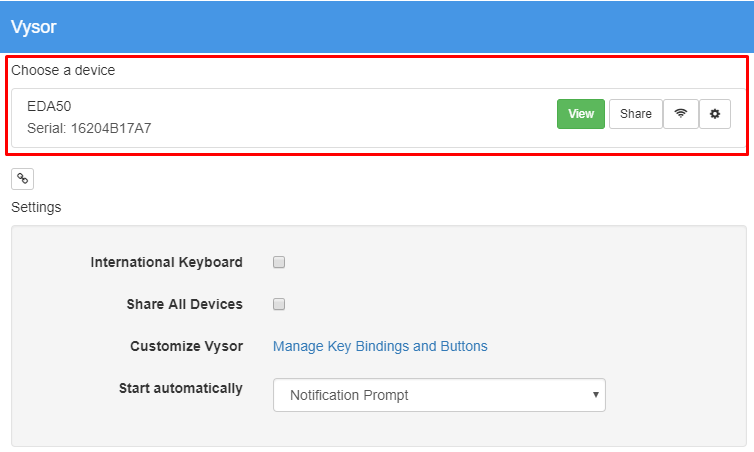Screen dimensions: 754x452
Task: Click the Start automatically dropdown arrow
Action: click(x=595, y=395)
